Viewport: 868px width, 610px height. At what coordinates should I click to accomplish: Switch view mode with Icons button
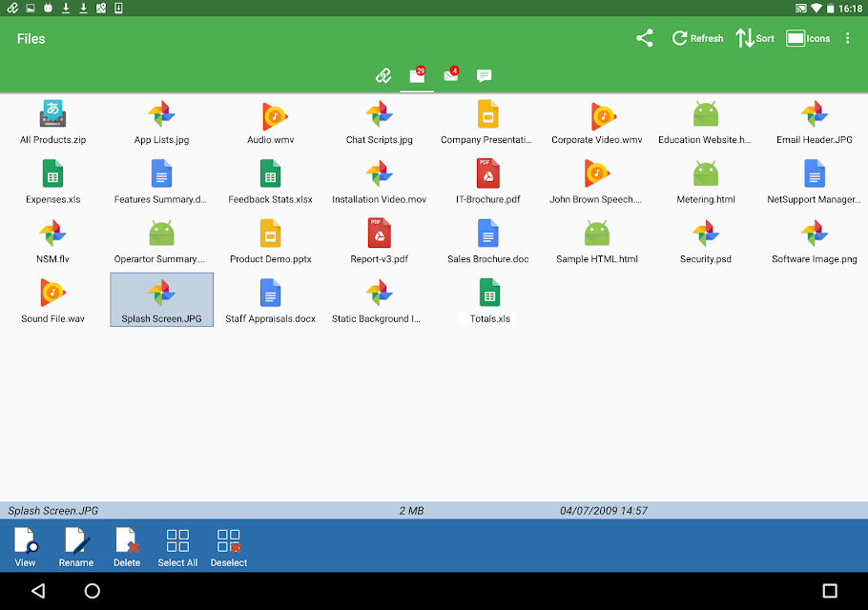tap(808, 38)
